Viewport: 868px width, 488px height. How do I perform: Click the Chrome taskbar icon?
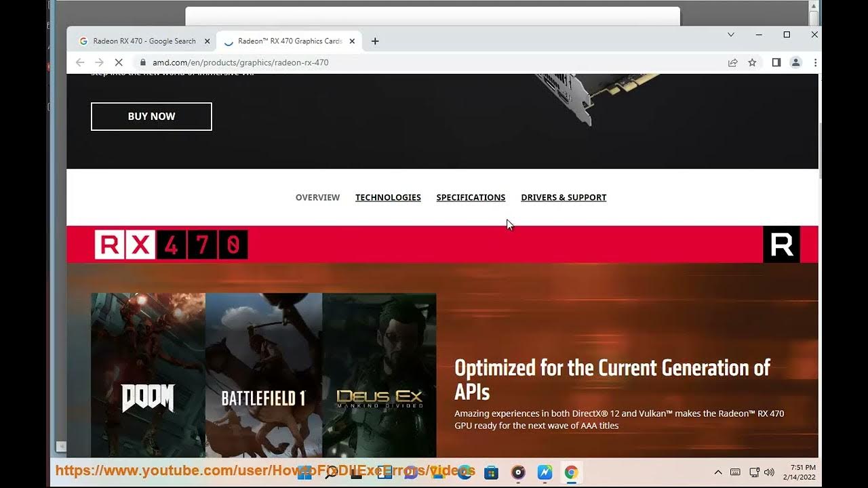(x=571, y=472)
